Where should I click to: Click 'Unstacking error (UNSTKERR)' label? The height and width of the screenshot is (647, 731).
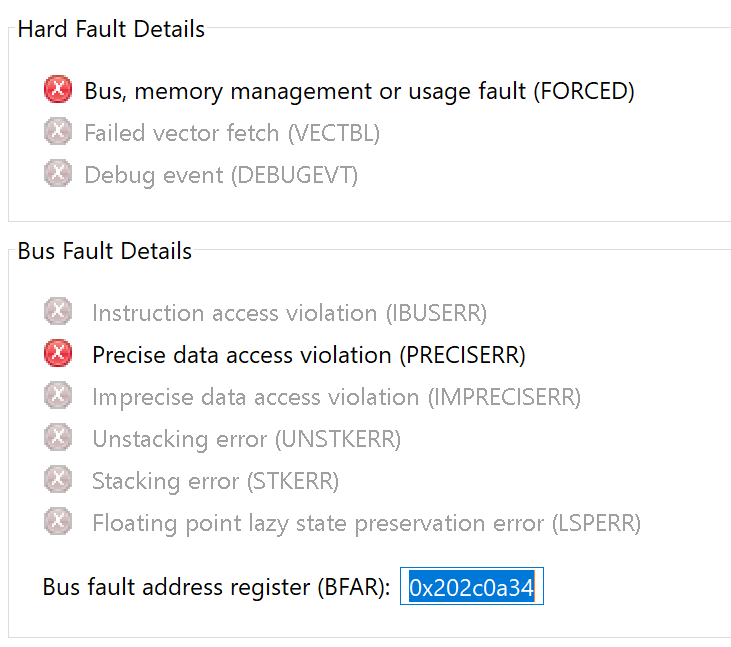coord(247,439)
